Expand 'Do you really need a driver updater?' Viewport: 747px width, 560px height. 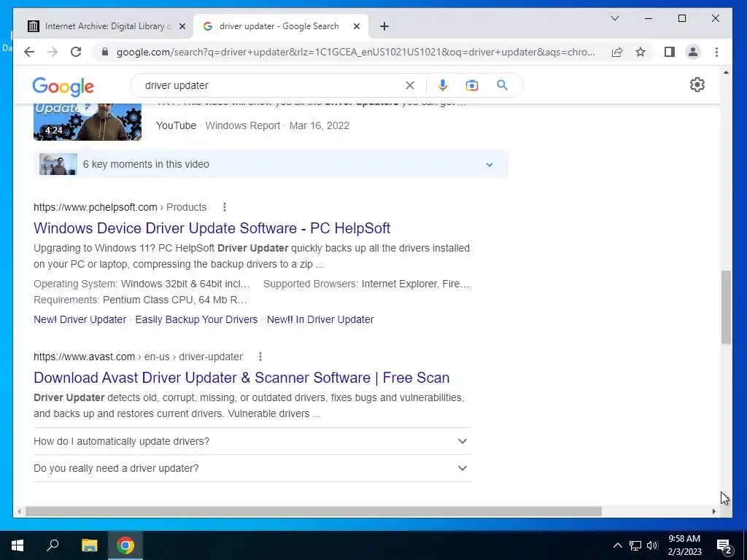coord(252,469)
